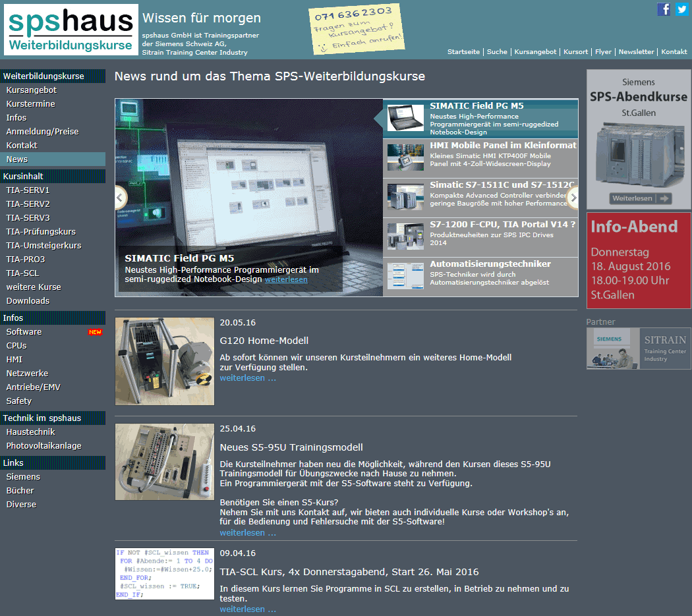Click weiterlesen link in slider caption

pos(286,279)
